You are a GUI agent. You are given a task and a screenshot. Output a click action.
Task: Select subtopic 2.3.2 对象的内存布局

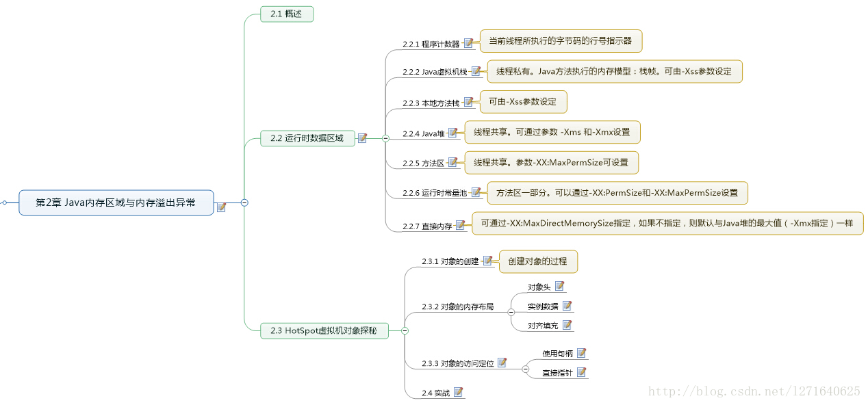[457, 306]
